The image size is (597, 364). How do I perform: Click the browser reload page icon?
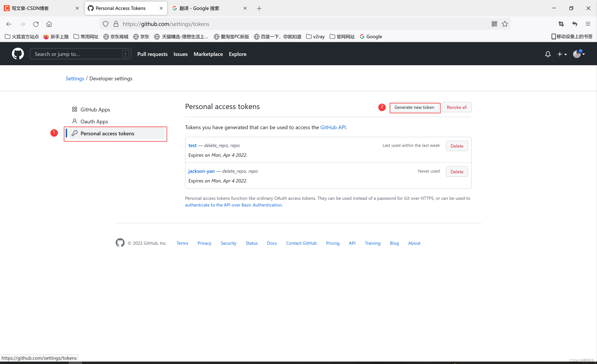(36, 24)
